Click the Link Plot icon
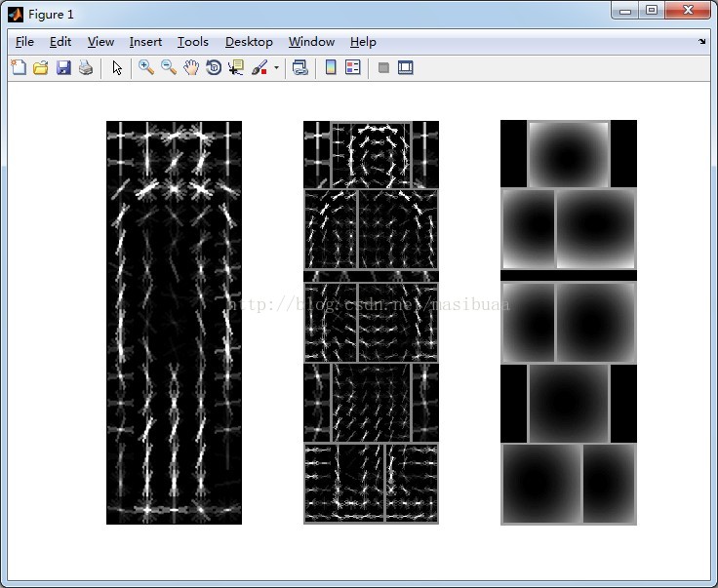The height and width of the screenshot is (588, 718). tap(299, 67)
